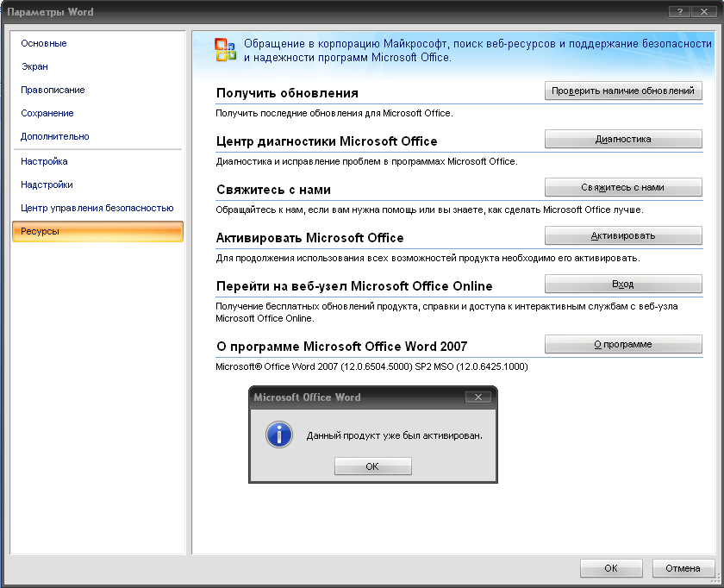Cancel the dialog with Отмена
This screenshot has width=724, height=588.
pos(683,568)
